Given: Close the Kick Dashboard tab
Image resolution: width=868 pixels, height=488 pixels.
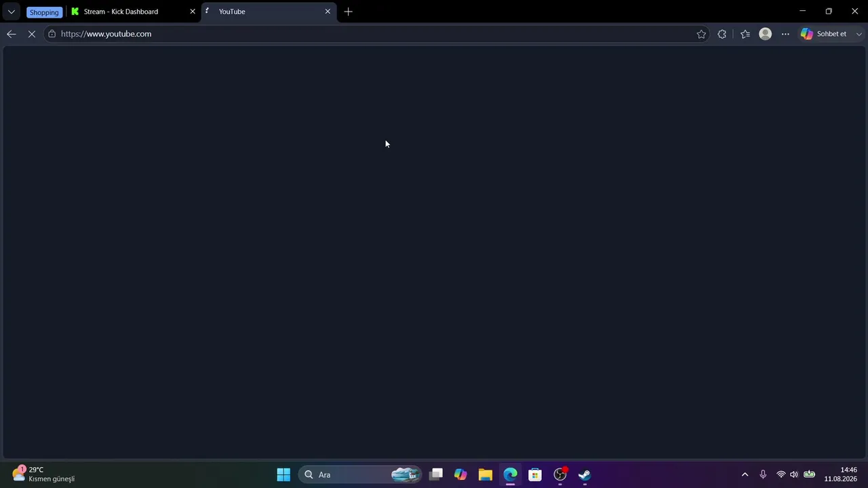Looking at the screenshot, I should click(193, 12).
